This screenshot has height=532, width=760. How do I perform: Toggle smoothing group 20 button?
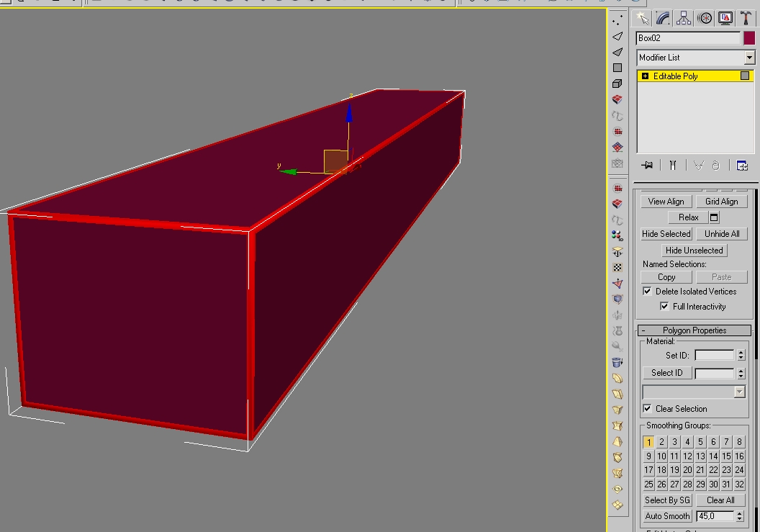(x=687, y=470)
